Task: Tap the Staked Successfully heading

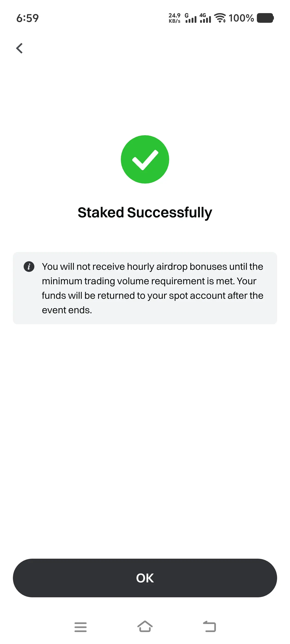Action: pos(145,213)
